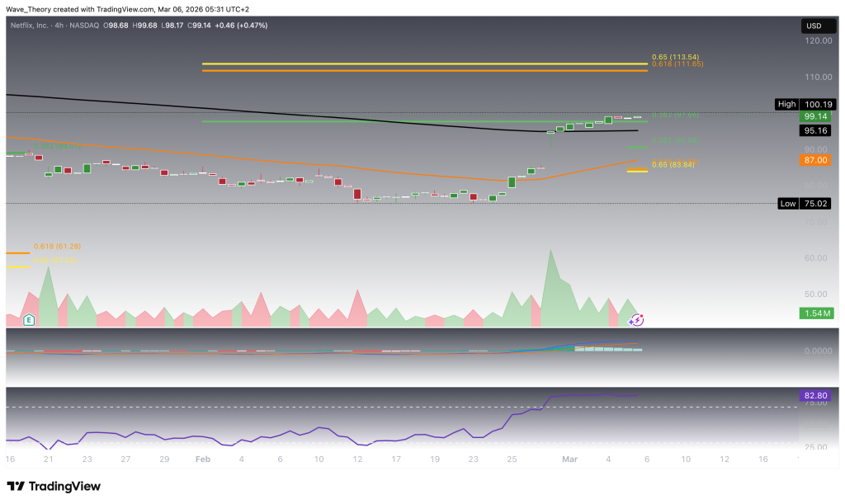Click the 0.618 (61.28) Fibonacci label
The width and height of the screenshot is (845, 504).
58,247
